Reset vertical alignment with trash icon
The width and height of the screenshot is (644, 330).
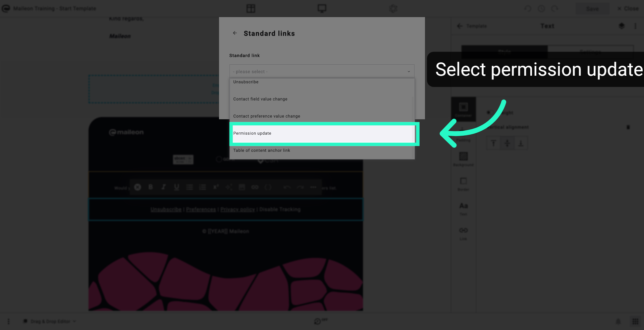628,127
